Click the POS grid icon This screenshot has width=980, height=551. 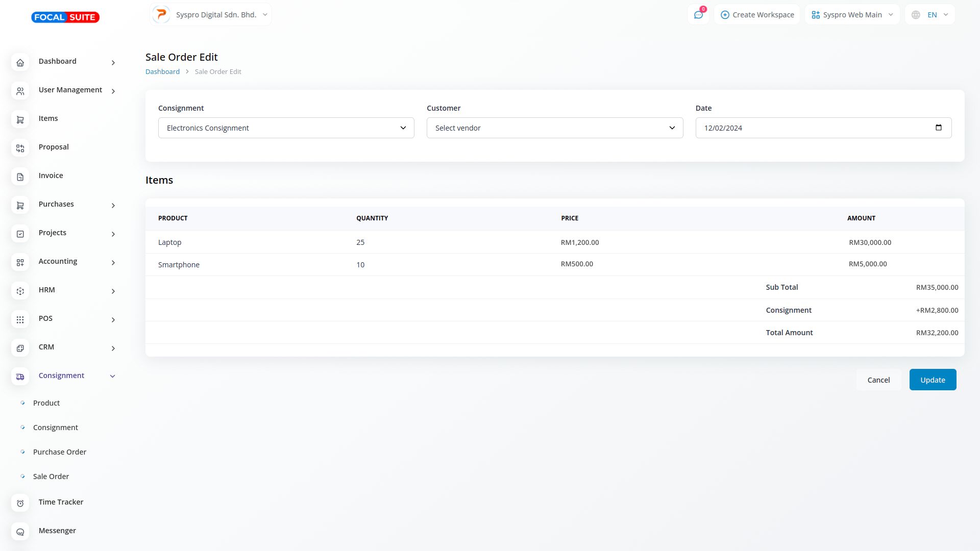tap(20, 320)
